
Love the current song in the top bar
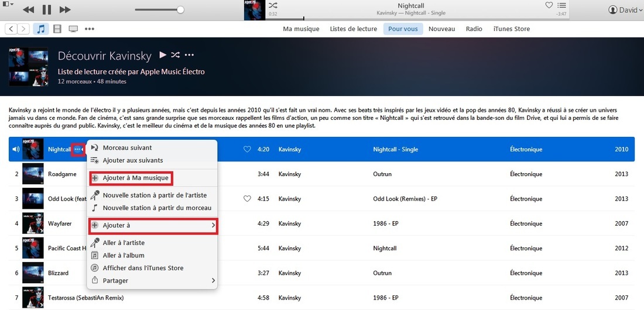549,5
